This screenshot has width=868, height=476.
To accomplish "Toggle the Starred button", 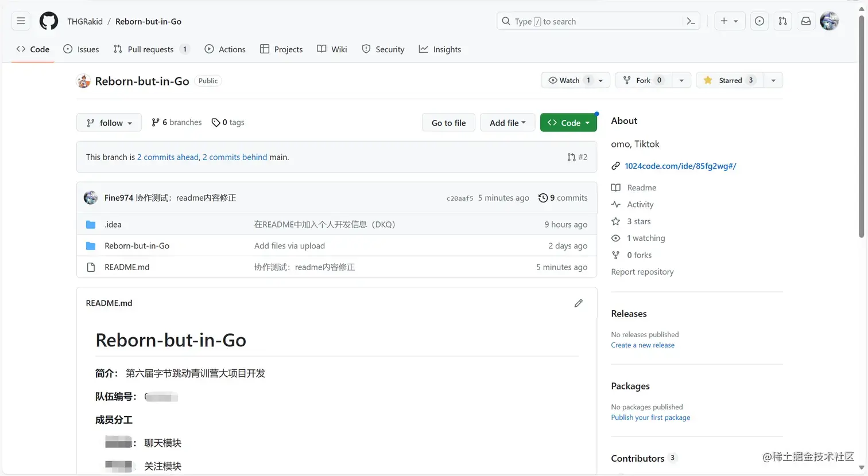I will click(x=730, y=80).
